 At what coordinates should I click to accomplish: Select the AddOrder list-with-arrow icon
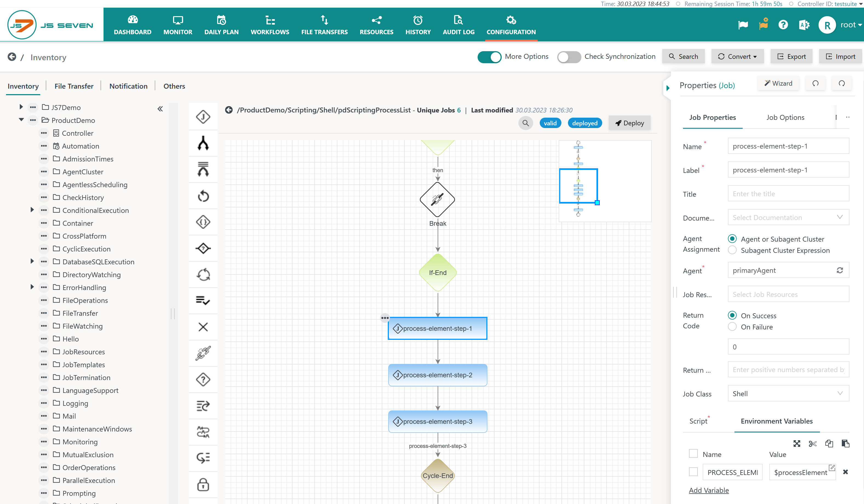point(203,406)
